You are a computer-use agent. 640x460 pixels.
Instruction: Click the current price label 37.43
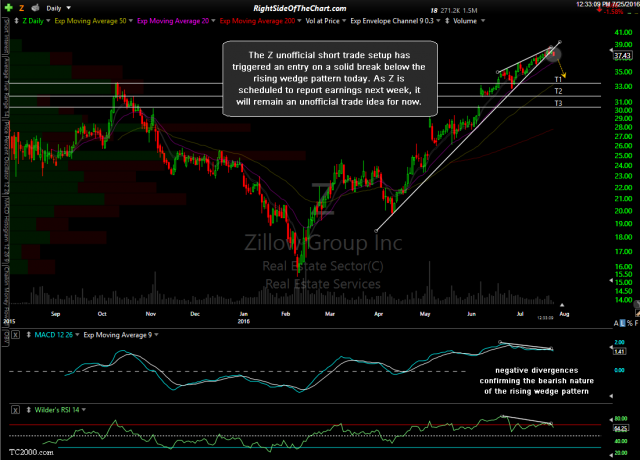622,56
